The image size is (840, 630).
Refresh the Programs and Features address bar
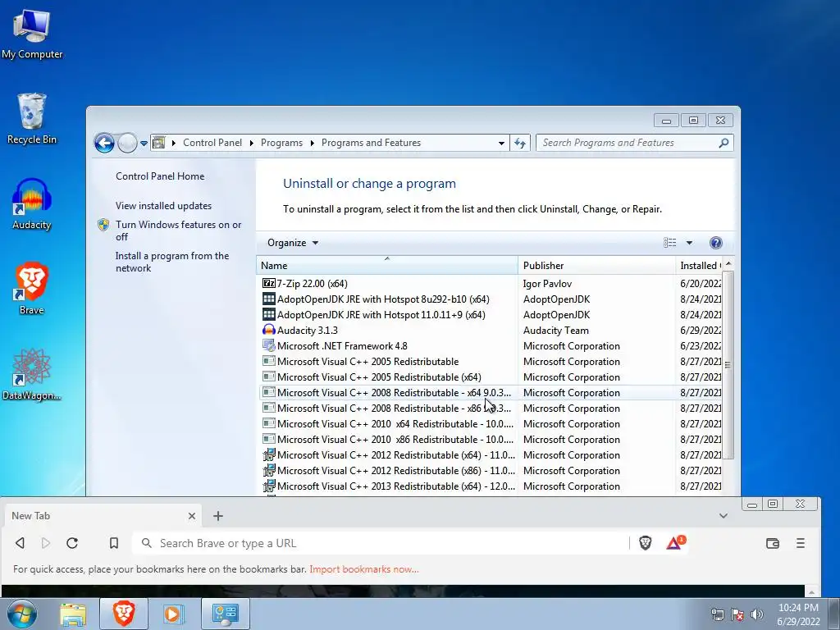(519, 143)
